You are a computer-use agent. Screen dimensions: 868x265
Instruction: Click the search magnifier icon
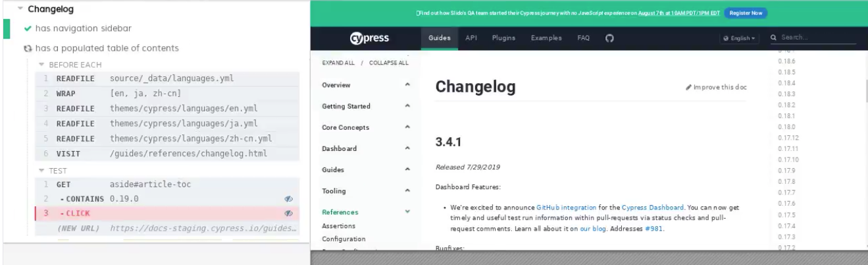click(774, 38)
